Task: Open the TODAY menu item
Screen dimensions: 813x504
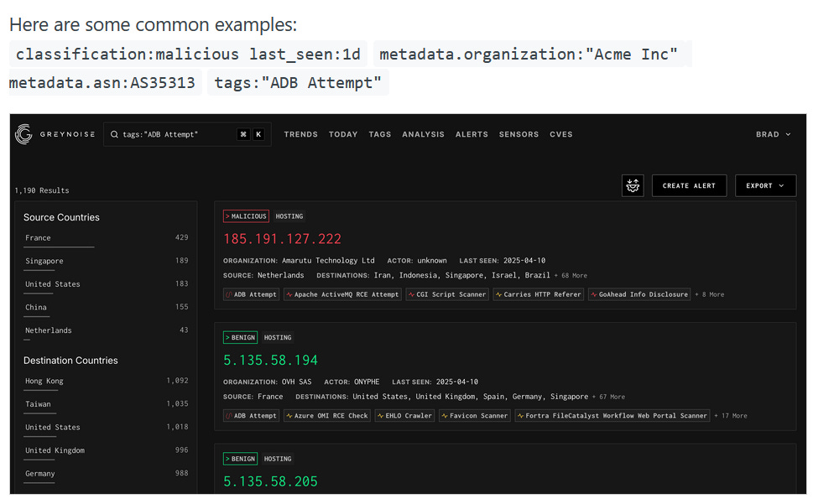Action: [342, 134]
